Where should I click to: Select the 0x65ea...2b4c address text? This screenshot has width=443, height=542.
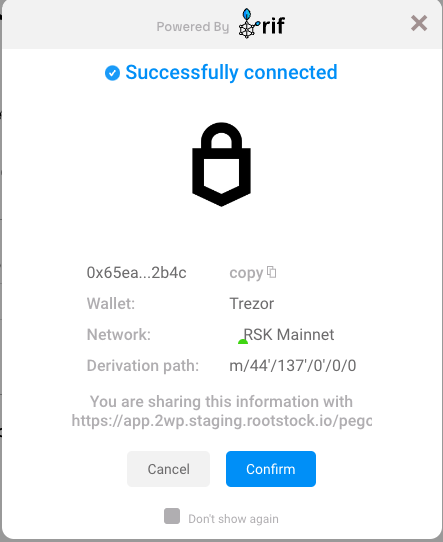136,273
